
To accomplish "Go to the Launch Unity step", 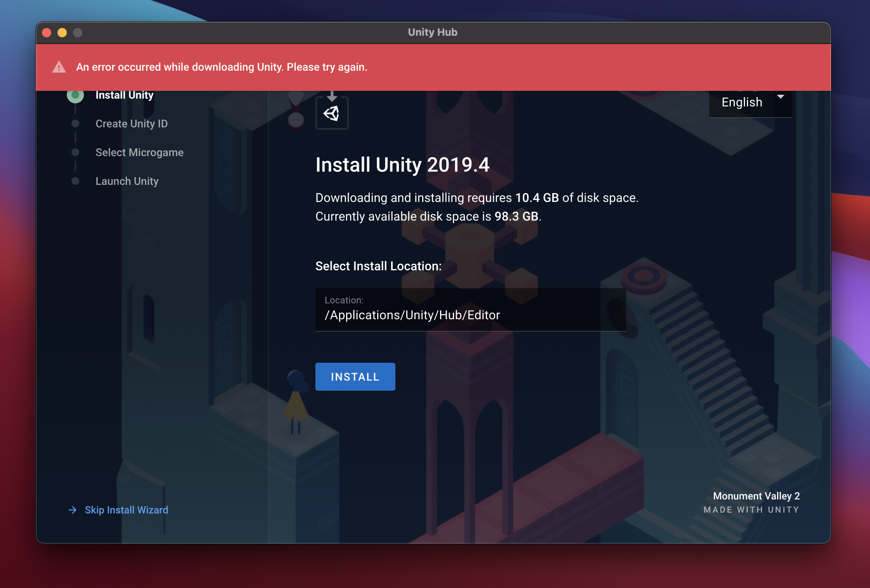I will (127, 181).
